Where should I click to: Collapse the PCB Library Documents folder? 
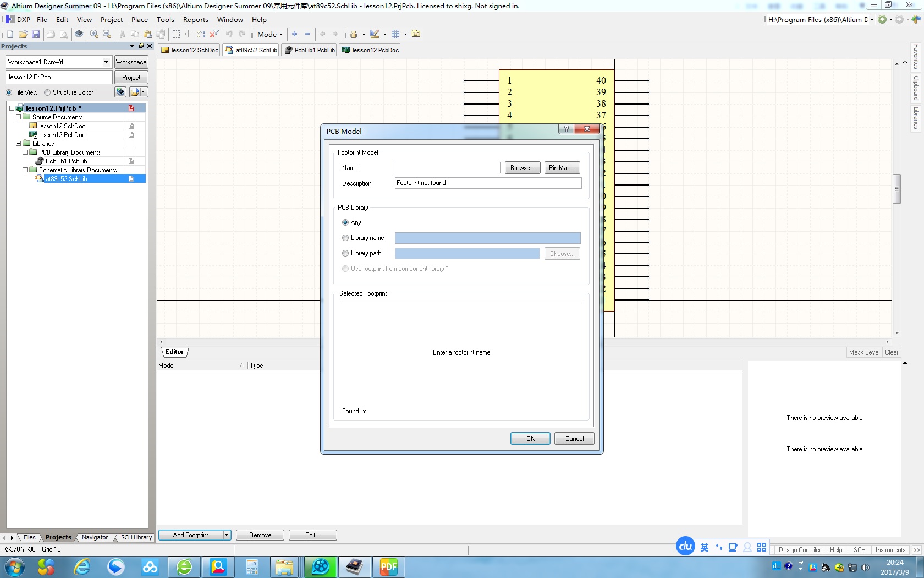coord(25,152)
